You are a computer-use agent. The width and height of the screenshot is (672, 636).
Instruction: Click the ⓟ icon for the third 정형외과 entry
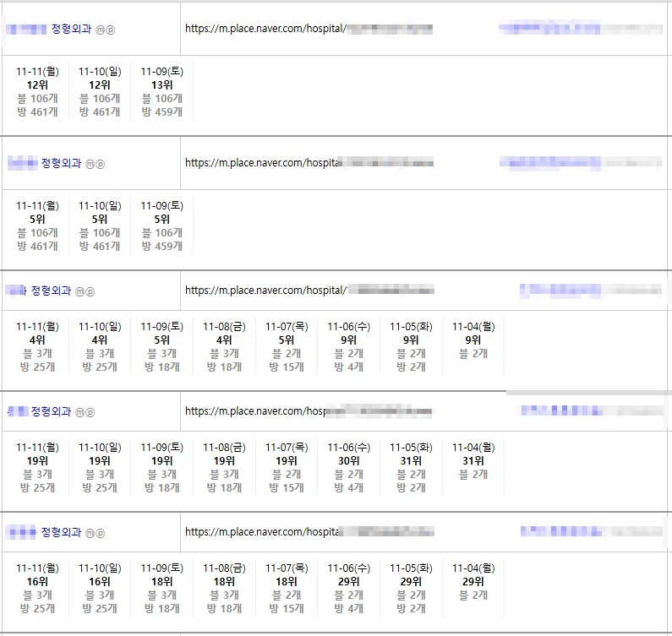click(90, 291)
